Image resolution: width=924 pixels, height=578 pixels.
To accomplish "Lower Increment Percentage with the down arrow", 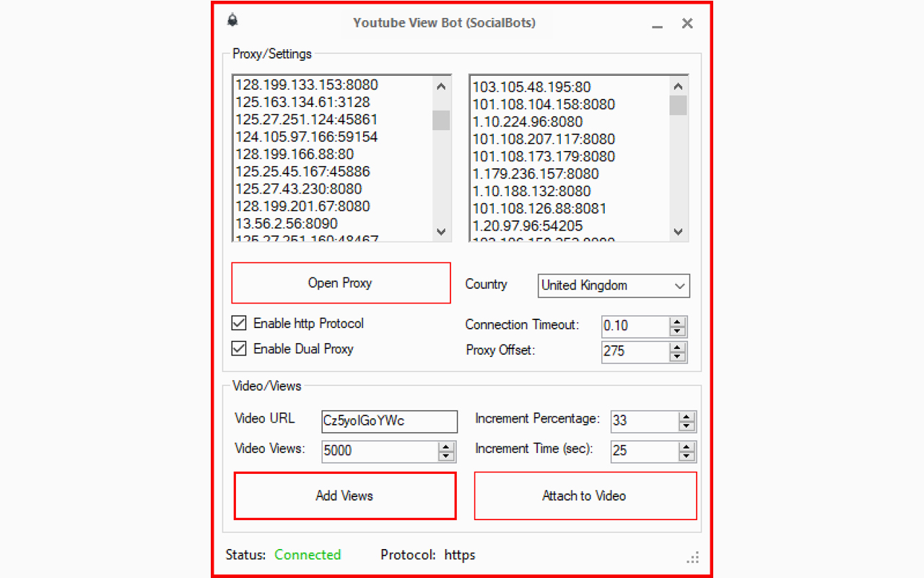I will pos(687,427).
